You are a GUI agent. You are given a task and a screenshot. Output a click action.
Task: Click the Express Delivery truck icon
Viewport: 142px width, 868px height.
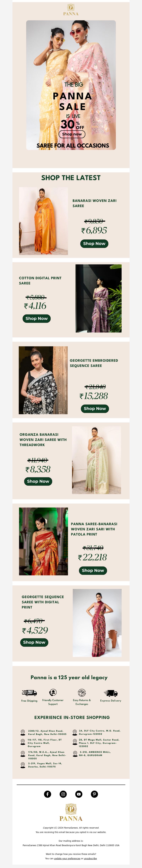(111, 693)
